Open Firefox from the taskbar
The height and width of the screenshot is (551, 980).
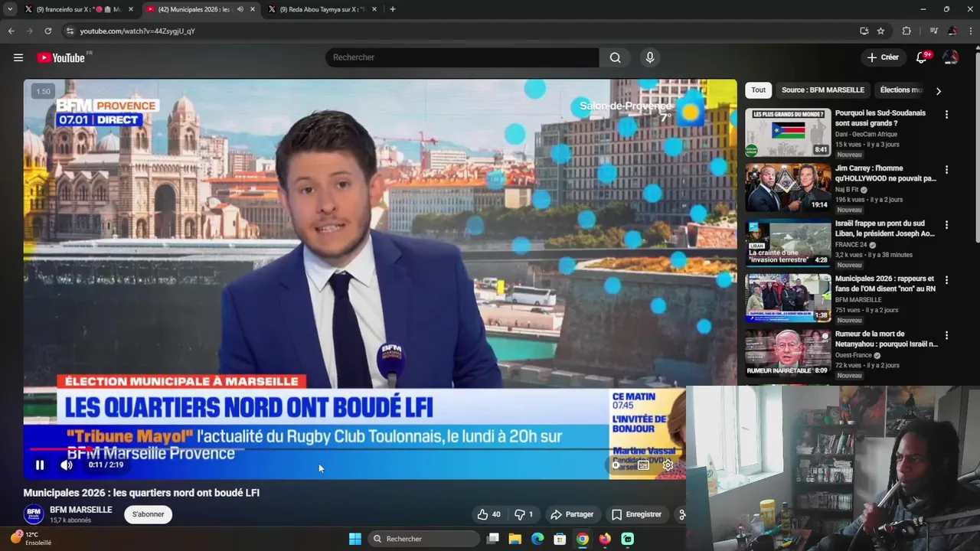pyautogui.click(x=605, y=539)
